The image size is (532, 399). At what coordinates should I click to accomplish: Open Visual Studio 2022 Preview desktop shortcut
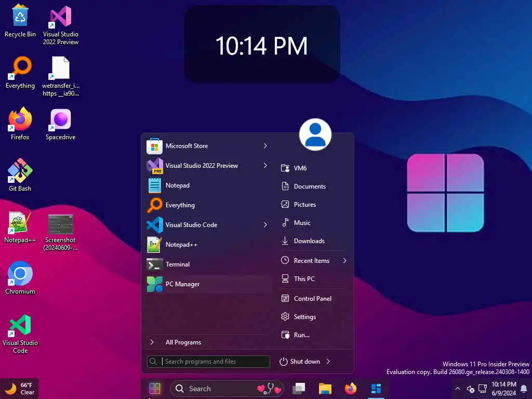click(61, 24)
